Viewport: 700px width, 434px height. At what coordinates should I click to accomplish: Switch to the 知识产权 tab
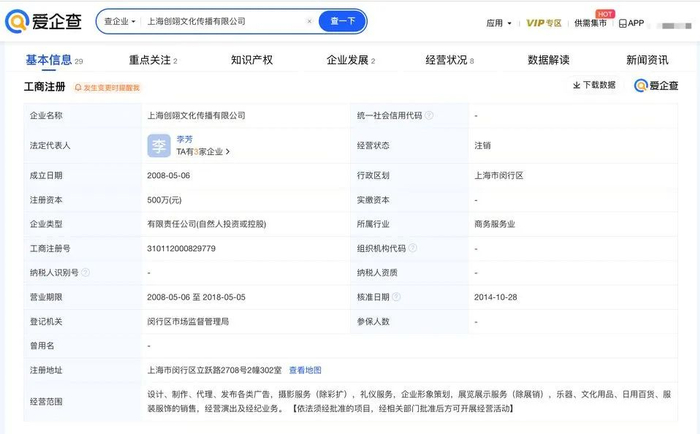(x=252, y=60)
